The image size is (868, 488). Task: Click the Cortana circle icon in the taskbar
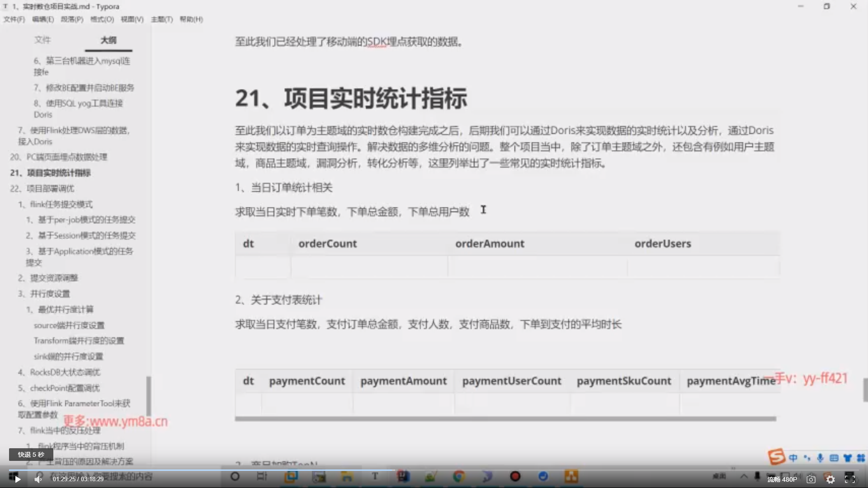[235, 476]
